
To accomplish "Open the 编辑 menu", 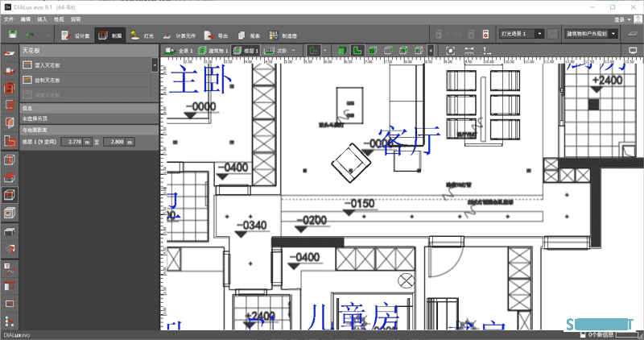I will point(26,19).
